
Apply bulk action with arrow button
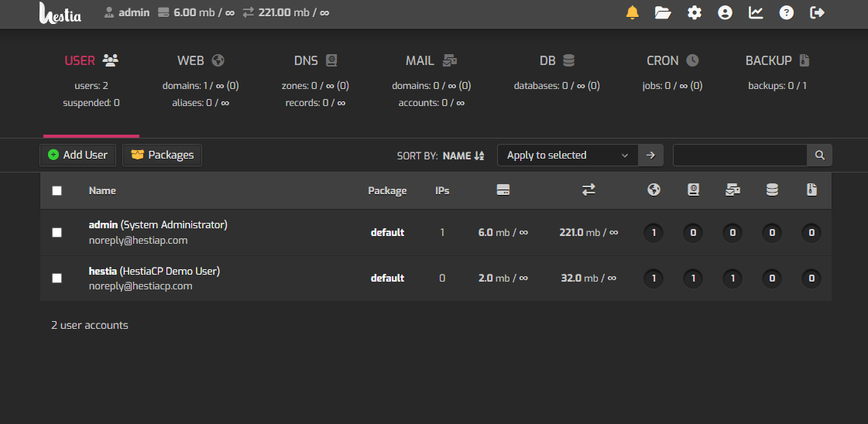(x=650, y=155)
